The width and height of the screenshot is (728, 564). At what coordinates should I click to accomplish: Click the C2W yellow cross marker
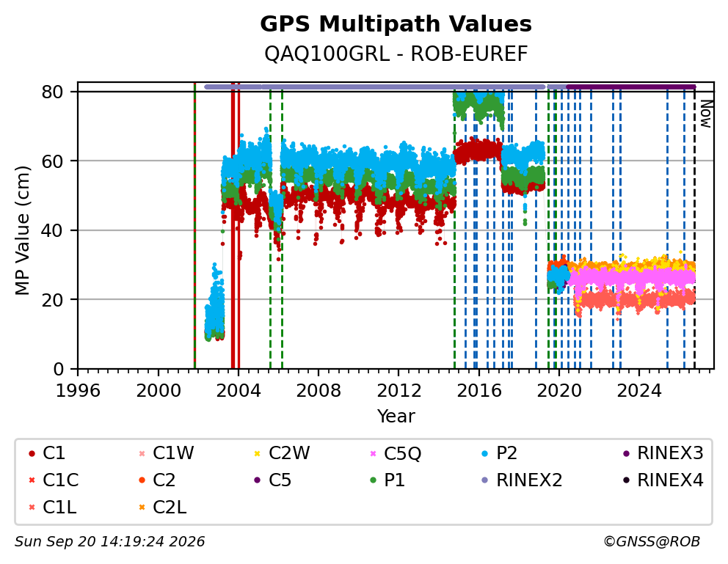coord(257,453)
